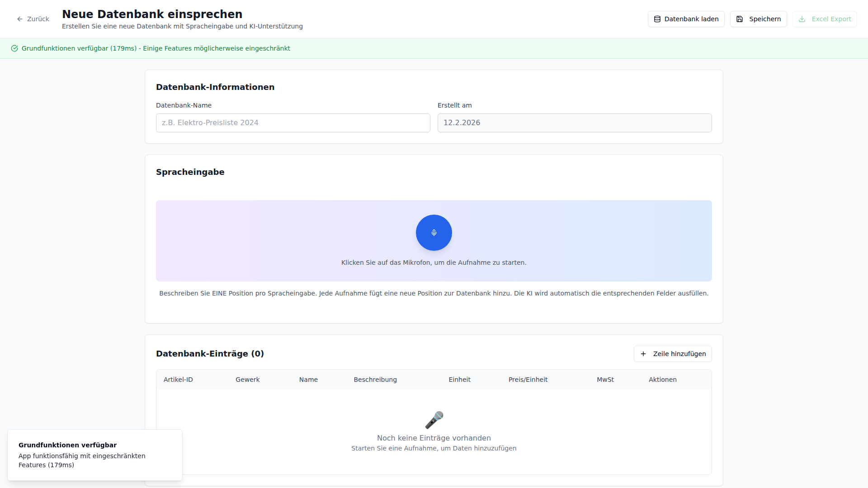Add a row with Zeile hinzufügen
This screenshot has height=488, width=868.
tap(673, 354)
